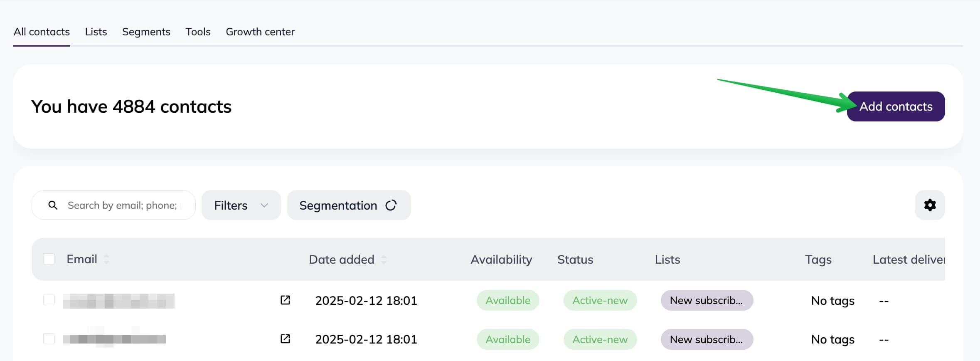The width and height of the screenshot is (980, 361).
Task: Click the Segmentation button
Action: (349, 205)
